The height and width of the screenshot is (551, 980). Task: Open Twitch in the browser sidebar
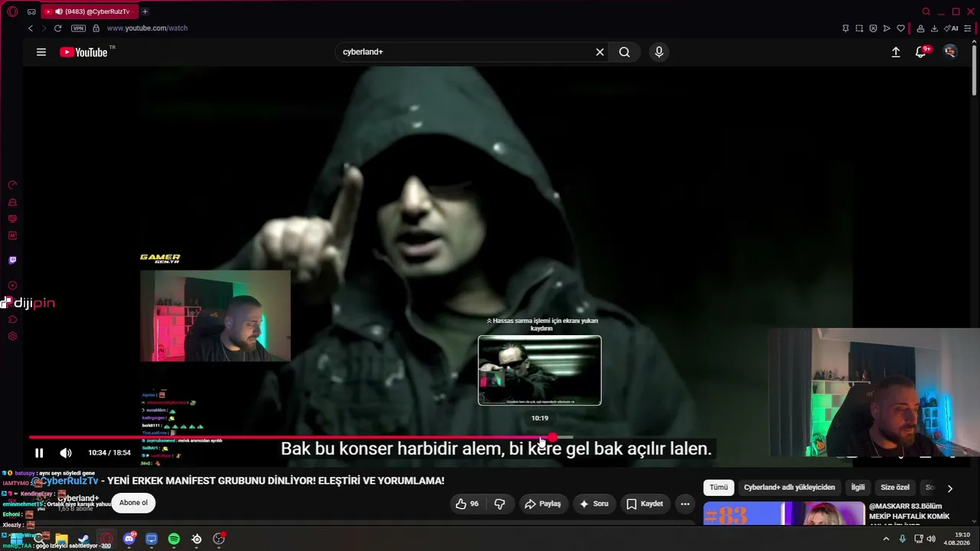click(x=12, y=260)
